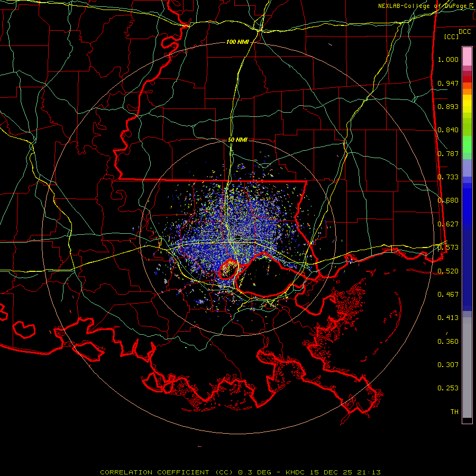Image resolution: width=476 pixels, height=476 pixels.
Task: Click inside the small lake with yellow echoes
Action: [x=228, y=269]
